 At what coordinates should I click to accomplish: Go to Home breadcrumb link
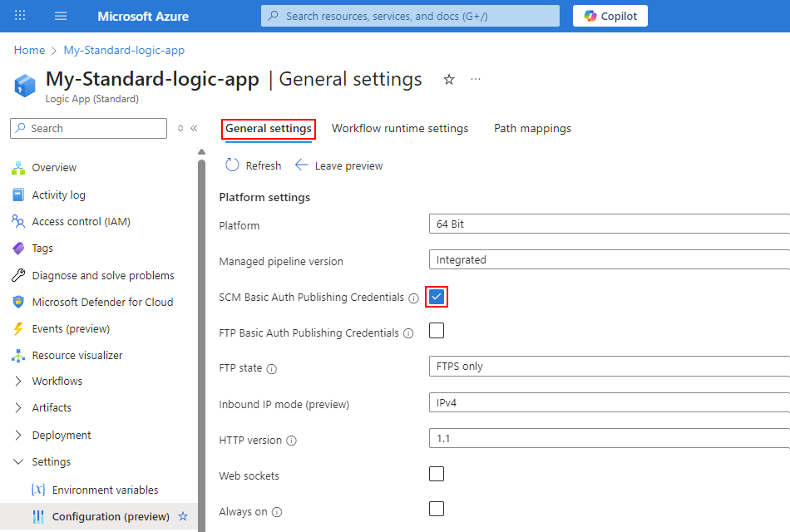click(29, 51)
